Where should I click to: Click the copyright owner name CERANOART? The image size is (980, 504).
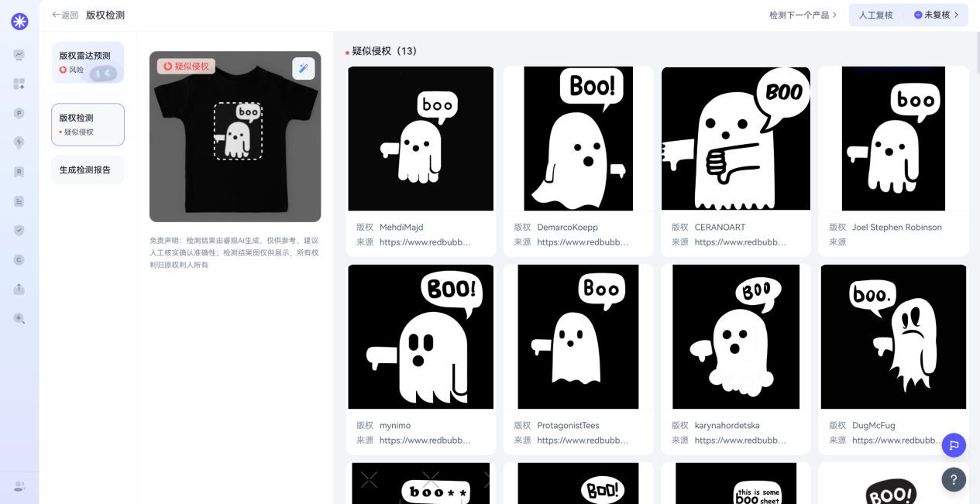click(720, 228)
